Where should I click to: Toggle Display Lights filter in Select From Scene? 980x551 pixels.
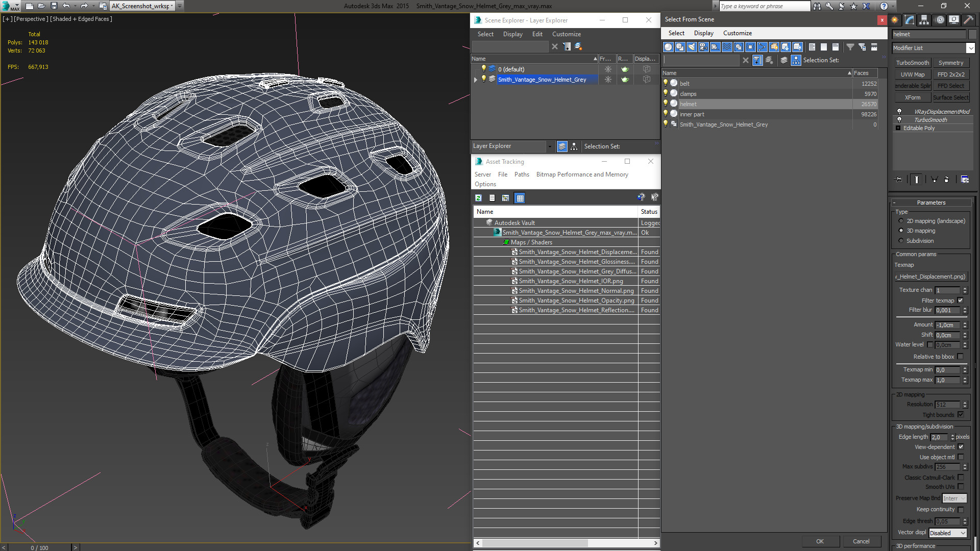click(692, 47)
